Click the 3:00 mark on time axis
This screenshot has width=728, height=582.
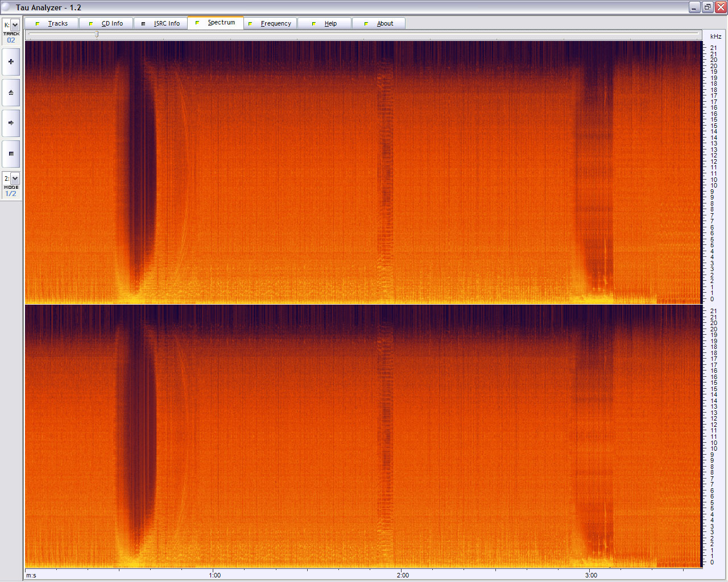591,575
